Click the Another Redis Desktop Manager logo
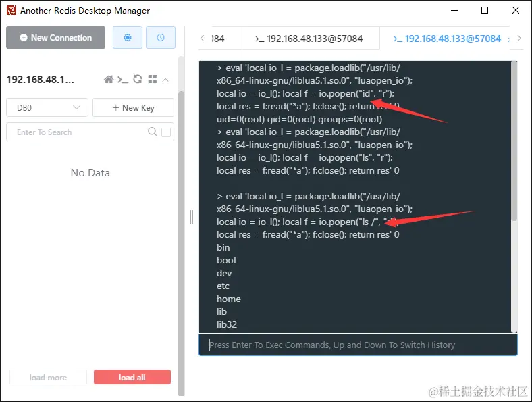Screen dimensions: 532x402 pos(11,10)
